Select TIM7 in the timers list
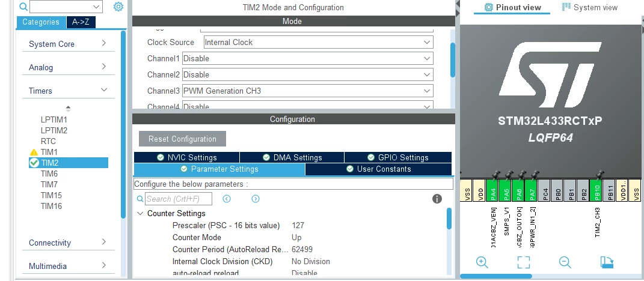The width and height of the screenshot is (644, 281). [x=49, y=184]
